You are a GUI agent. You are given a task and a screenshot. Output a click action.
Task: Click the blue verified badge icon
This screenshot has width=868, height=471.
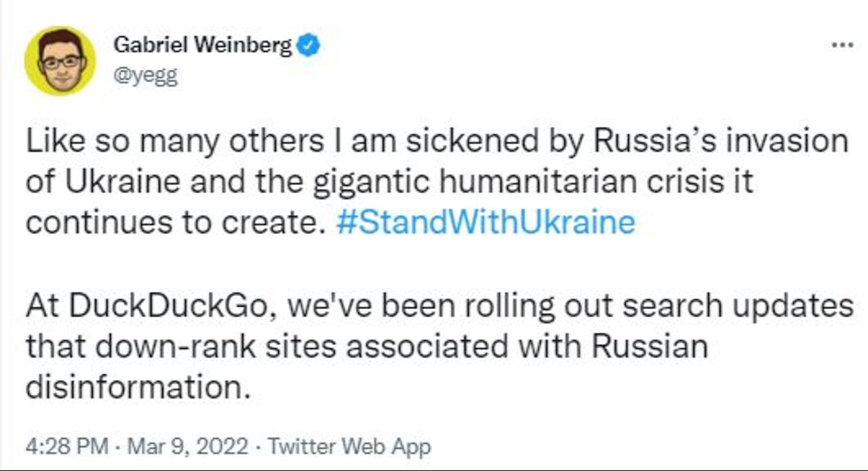310,45
